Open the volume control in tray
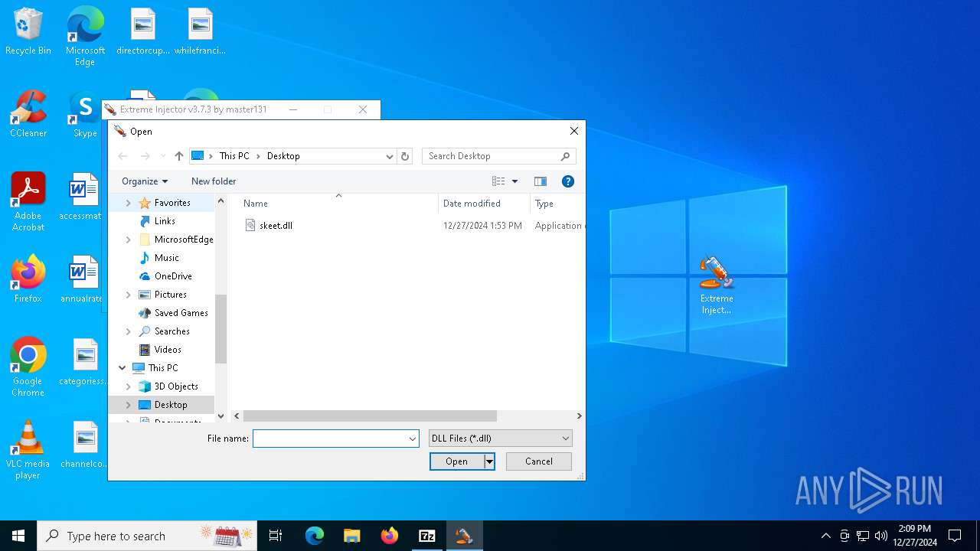980x551 pixels. (x=881, y=536)
